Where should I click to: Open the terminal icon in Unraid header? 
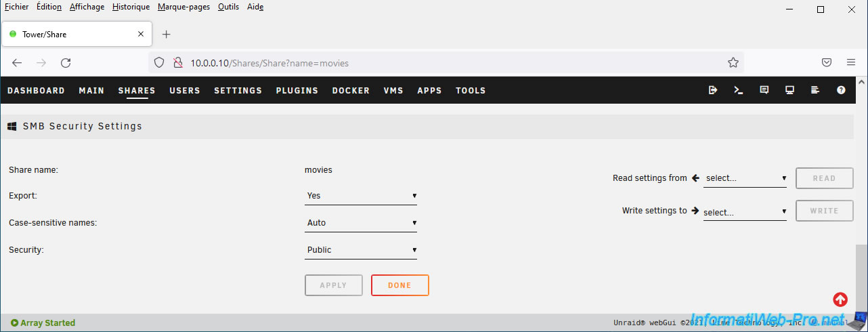click(739, 90)
